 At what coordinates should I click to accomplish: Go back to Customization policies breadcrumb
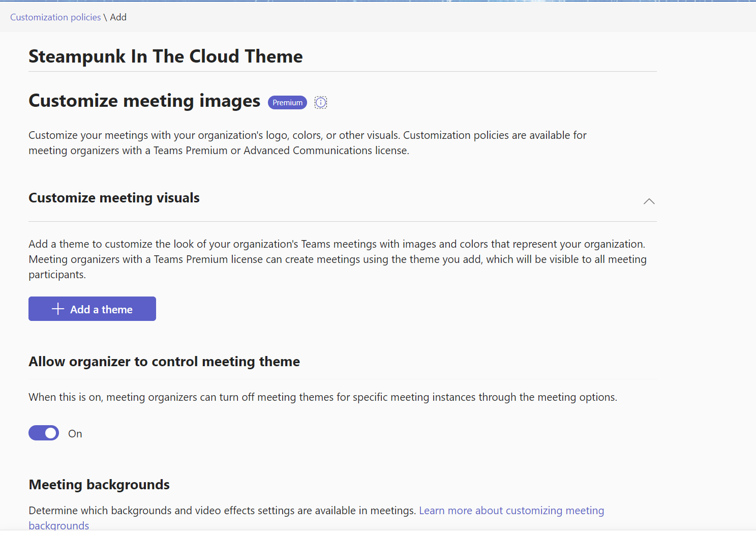pyautogui.click(x=55, y=17)
